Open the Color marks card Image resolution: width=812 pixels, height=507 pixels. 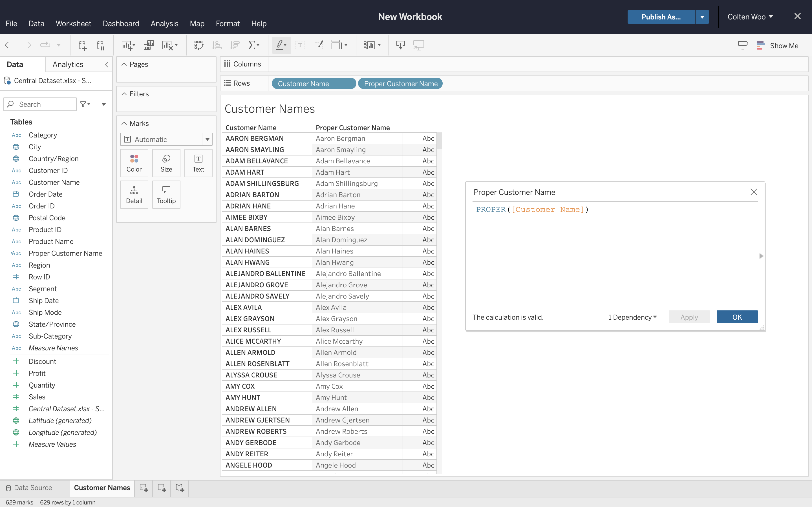134,163
